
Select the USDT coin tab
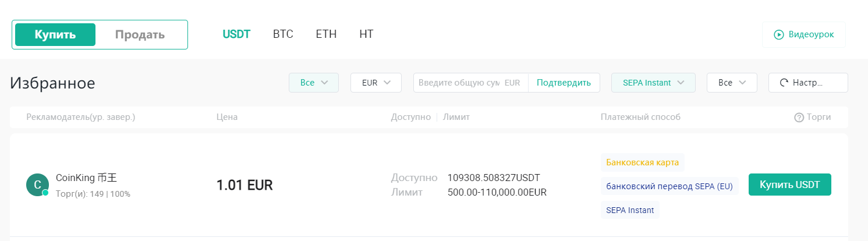(236, 34)
